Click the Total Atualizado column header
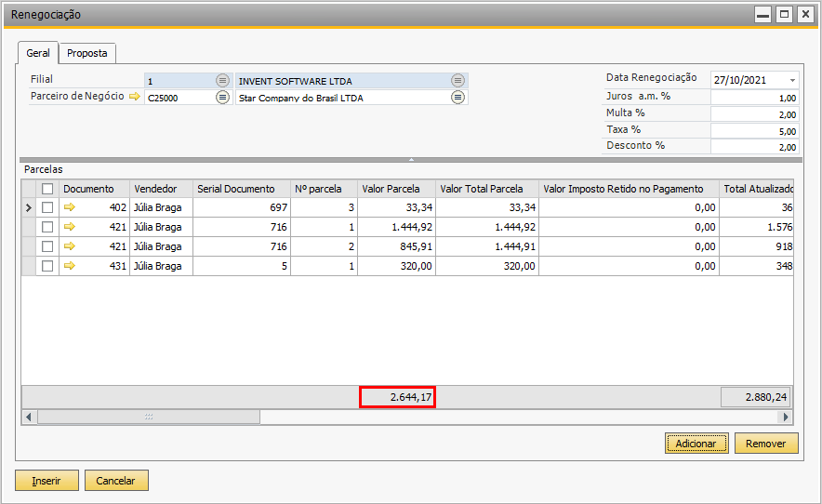Screen dimensions: 822x504 click(x=756, y=189)
